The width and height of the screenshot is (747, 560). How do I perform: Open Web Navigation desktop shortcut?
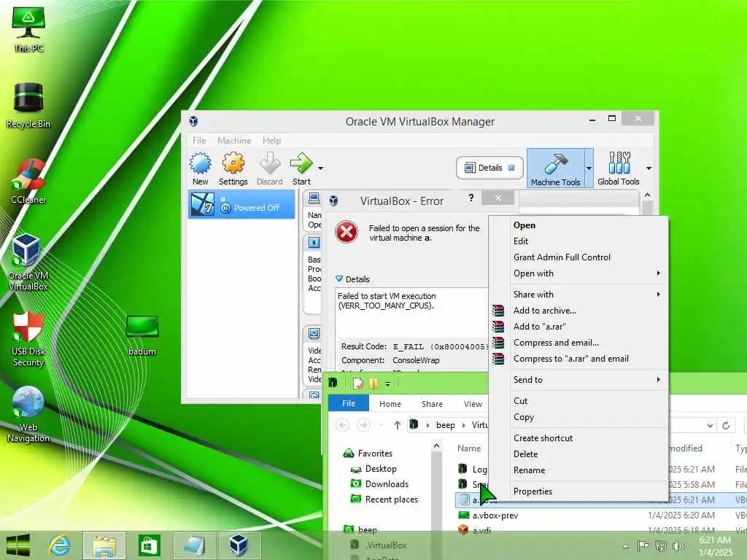(x=28, y=415)
